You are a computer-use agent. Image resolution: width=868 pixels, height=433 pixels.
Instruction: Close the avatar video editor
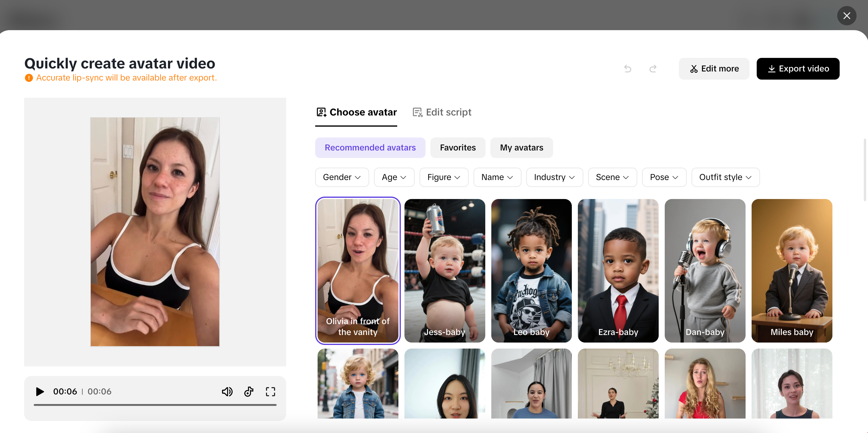847,15
